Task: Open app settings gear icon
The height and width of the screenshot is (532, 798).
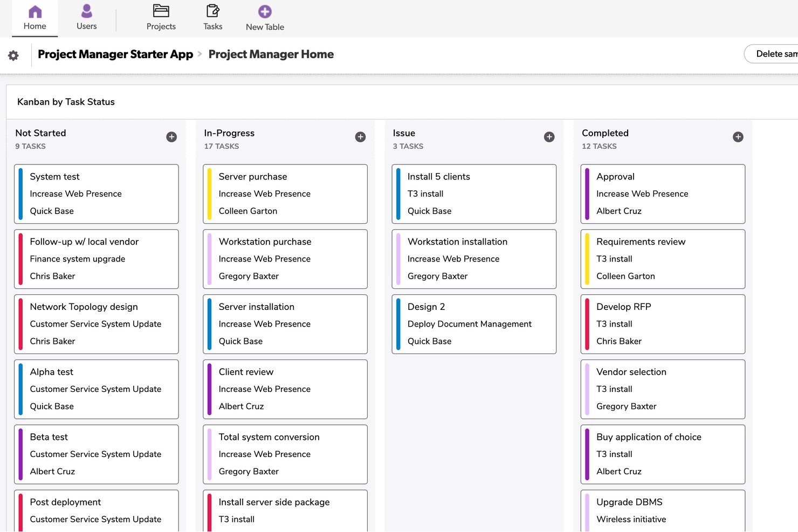Action: [13, 55]
